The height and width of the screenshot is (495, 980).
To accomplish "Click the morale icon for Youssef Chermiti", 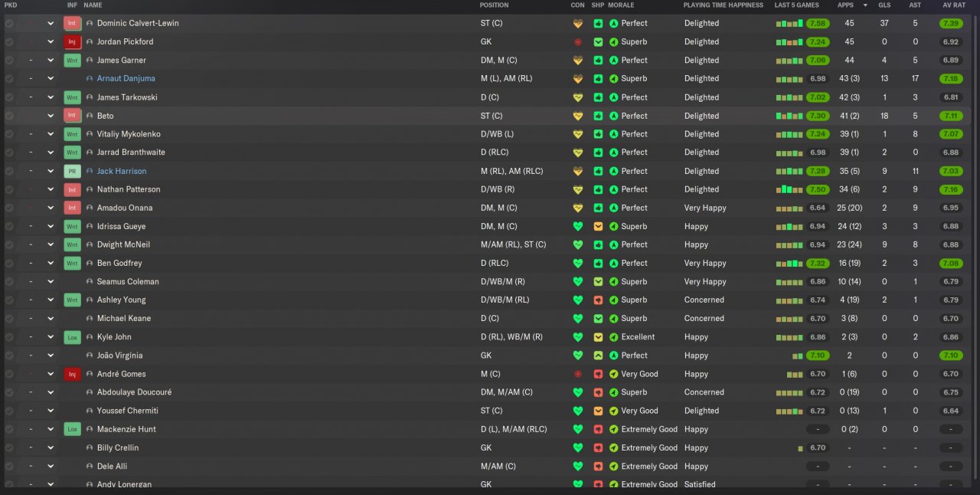I will (613, 411).
